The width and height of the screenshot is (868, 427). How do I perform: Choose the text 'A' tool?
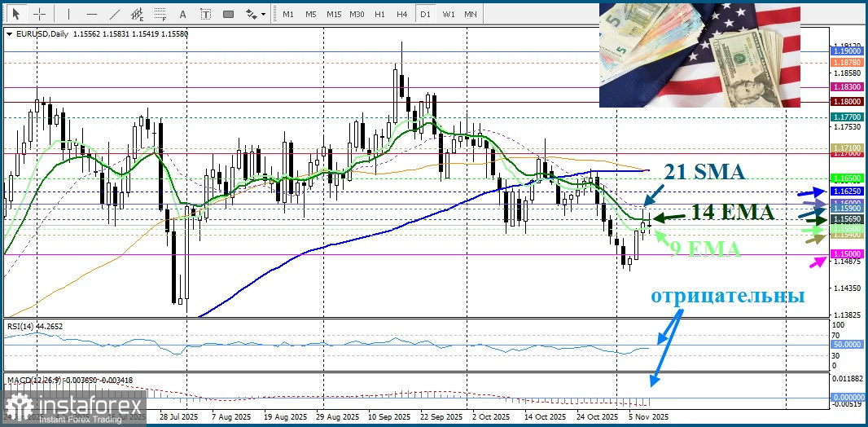(x=182, y=14)
